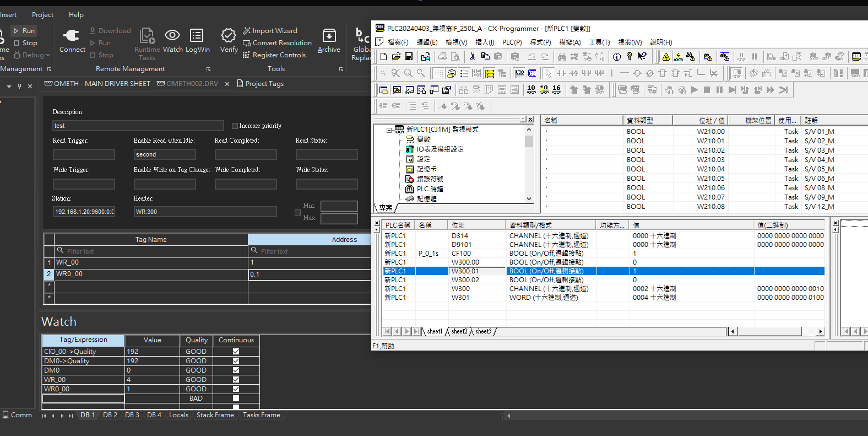Click the New file icon in CX-Programmer
Image resolution: width=868 pixels, height=436 pixels.
[x=384, y=56]
